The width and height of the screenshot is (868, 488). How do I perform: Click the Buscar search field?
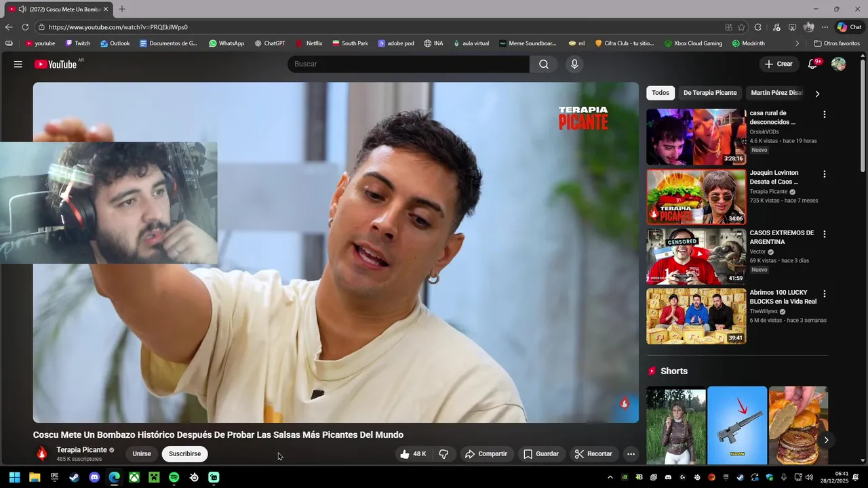408,64
